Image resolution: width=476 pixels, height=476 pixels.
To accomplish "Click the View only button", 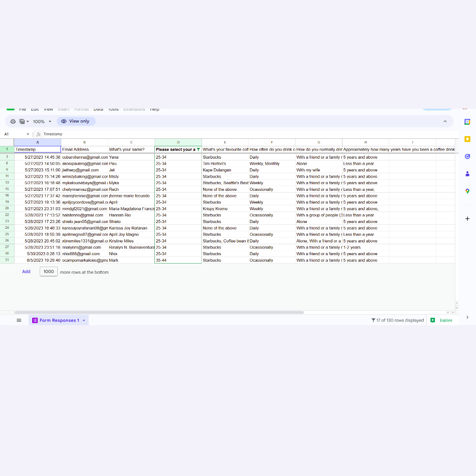I will click(x=76, y=121).
